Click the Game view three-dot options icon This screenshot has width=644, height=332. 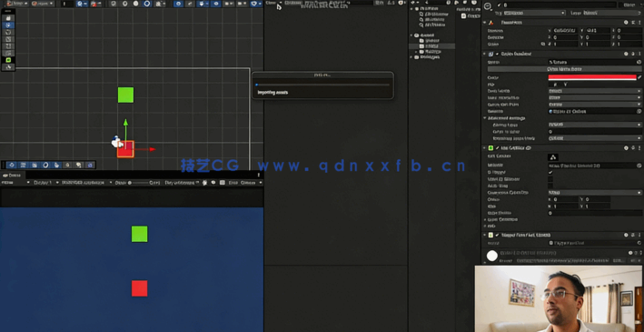(259, 176)
